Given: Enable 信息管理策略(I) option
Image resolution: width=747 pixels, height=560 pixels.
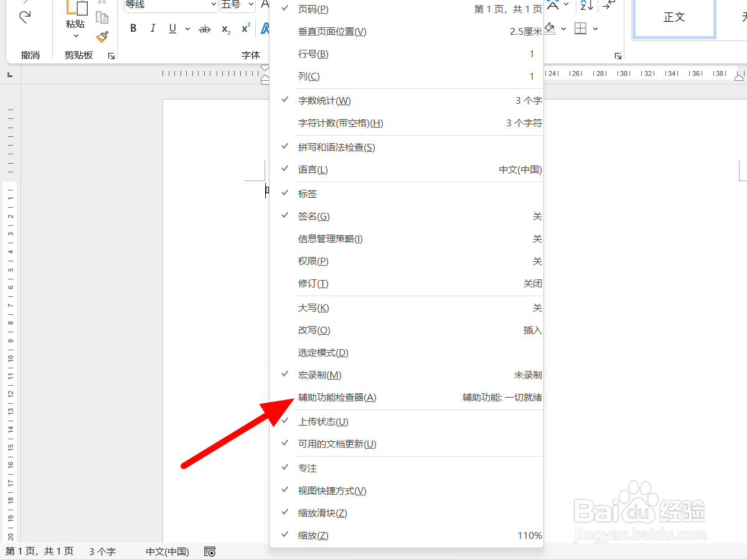Looking at the screenshot, I should pos(406,239).
